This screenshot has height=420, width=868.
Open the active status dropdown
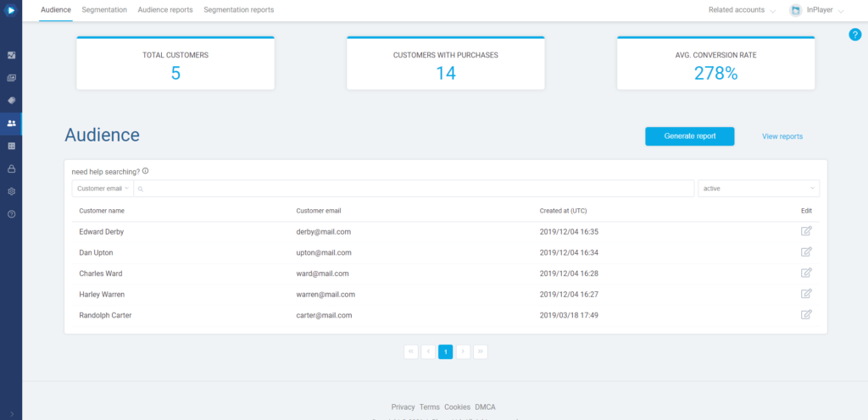coord(758,188)
